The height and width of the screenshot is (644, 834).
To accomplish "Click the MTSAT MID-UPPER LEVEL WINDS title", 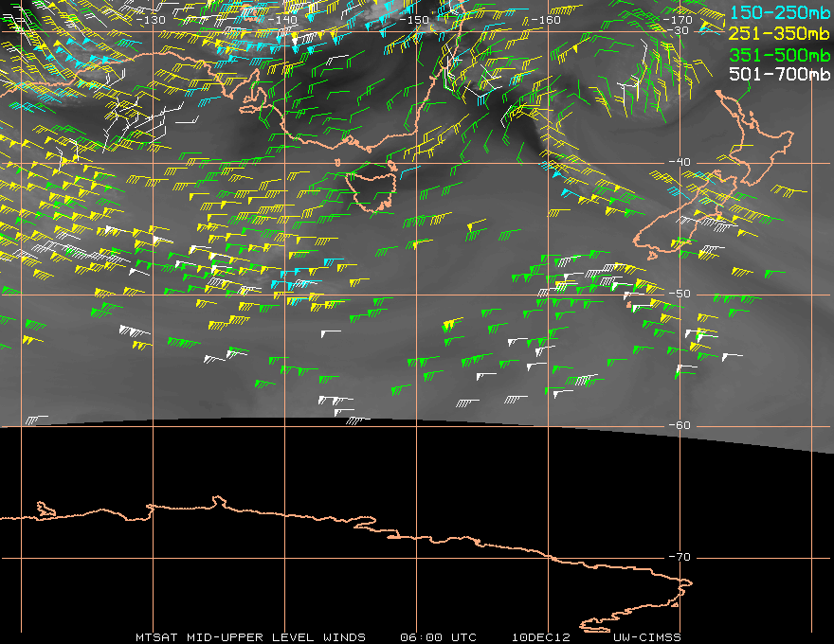I will [250, 637].
